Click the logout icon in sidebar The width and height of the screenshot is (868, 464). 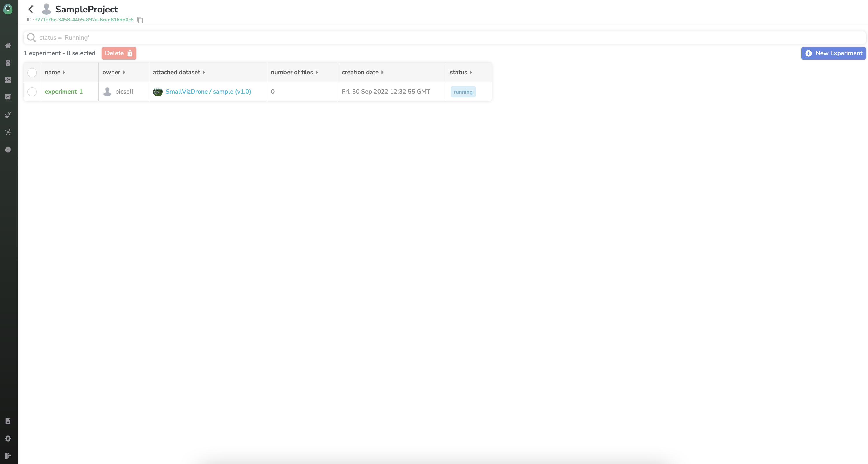(x=8, y=456)
